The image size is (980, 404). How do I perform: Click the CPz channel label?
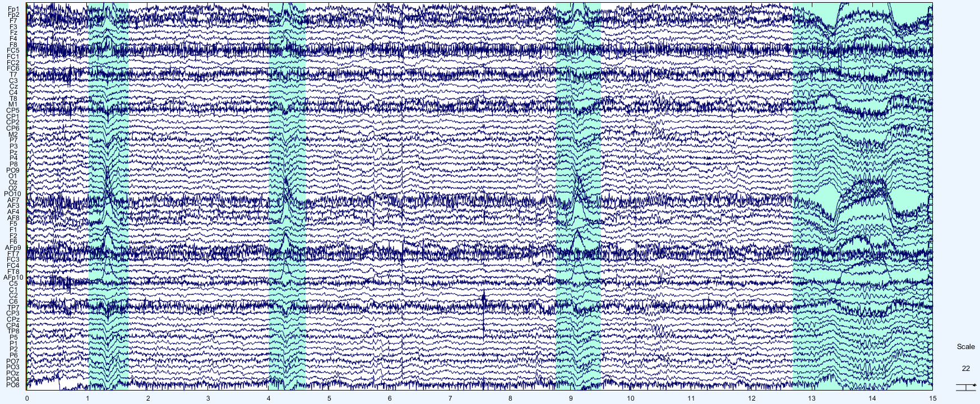pyautogui.click(x=13, y=319)
